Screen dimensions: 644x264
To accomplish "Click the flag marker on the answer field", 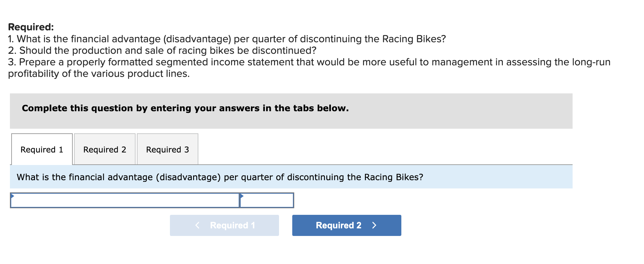I will (13, 195).
